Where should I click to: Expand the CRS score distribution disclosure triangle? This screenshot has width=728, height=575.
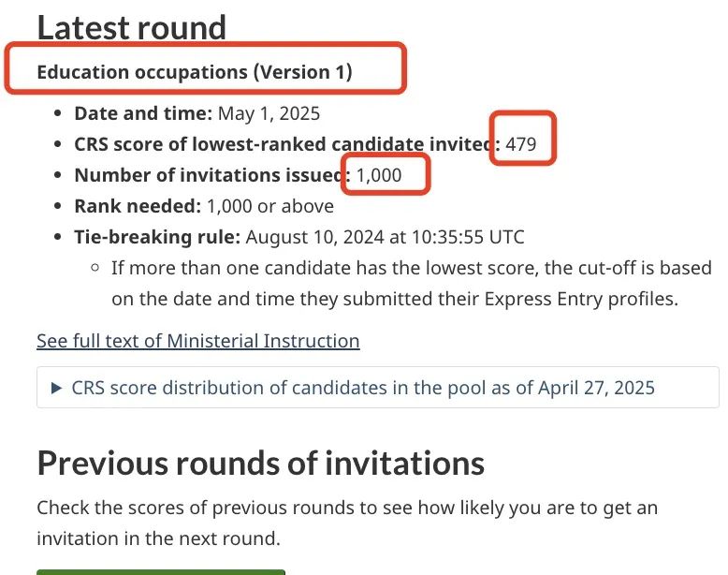click(x=56, y=388)
